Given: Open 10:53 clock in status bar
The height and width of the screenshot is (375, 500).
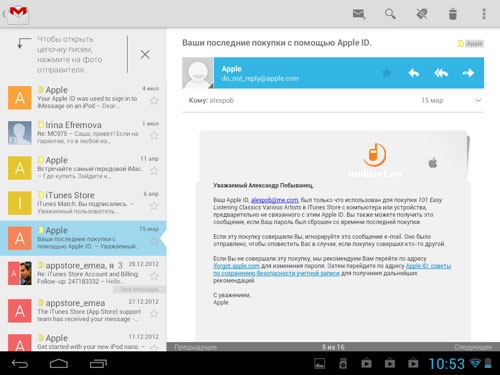Looking at the screenshot, I should tap(447, 364).
